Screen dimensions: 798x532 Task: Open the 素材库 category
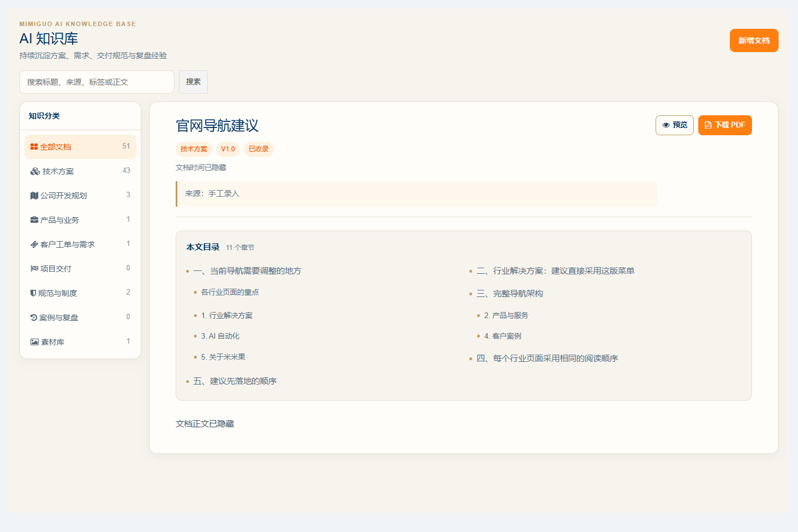(80, 342)
